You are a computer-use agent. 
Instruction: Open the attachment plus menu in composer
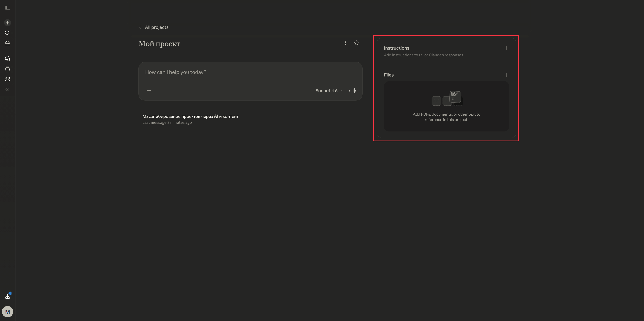click(149, 91)
